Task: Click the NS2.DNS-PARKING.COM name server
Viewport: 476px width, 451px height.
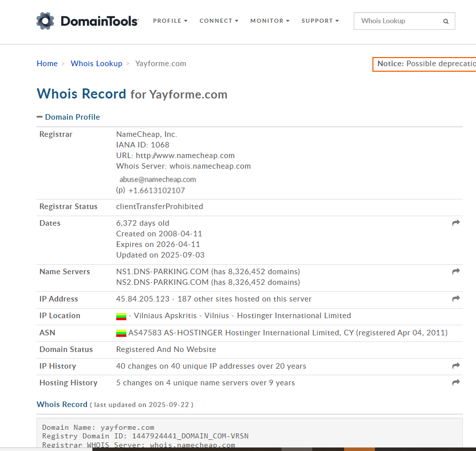Action: click(162, 282)
